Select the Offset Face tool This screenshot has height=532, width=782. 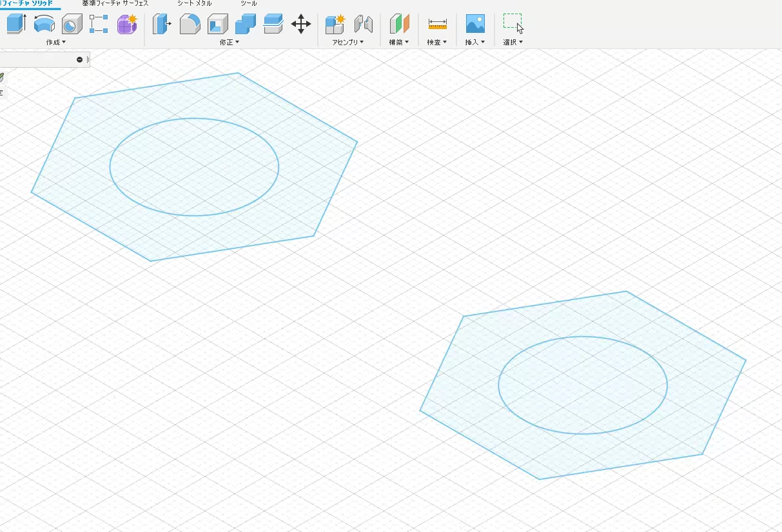pos(273,25)
